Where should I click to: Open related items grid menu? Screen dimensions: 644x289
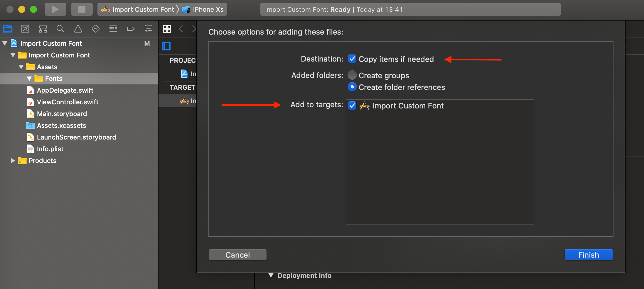pos(167,29)
